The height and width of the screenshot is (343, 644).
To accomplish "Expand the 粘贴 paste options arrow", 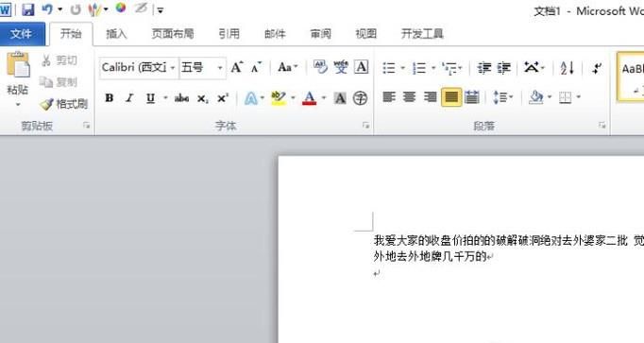I will tap(17, 104).
